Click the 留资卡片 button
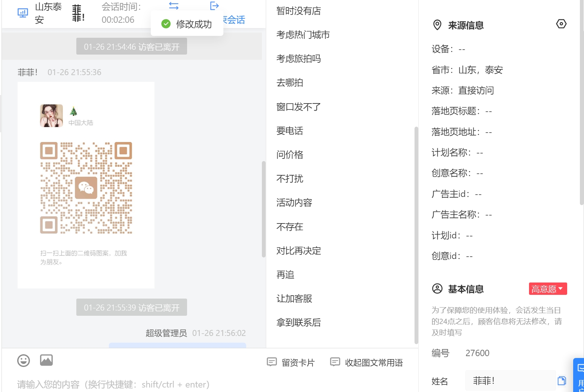584x392 pixels. 291,362
